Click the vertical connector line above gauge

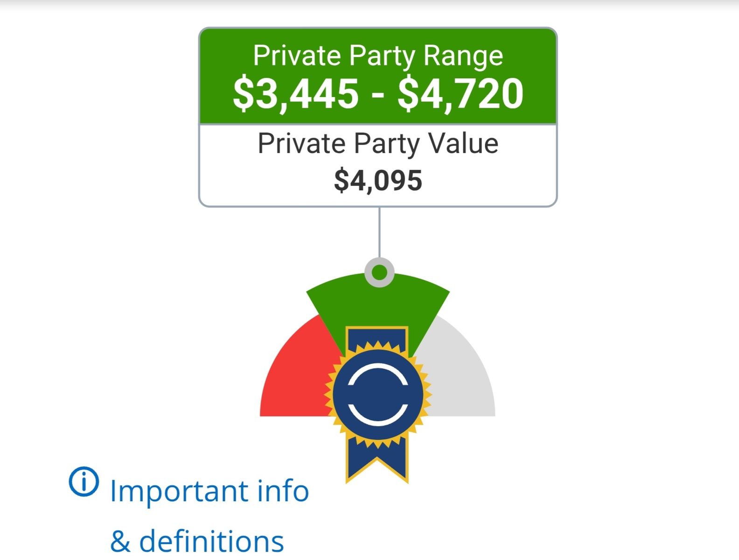(x=379, y=232)
